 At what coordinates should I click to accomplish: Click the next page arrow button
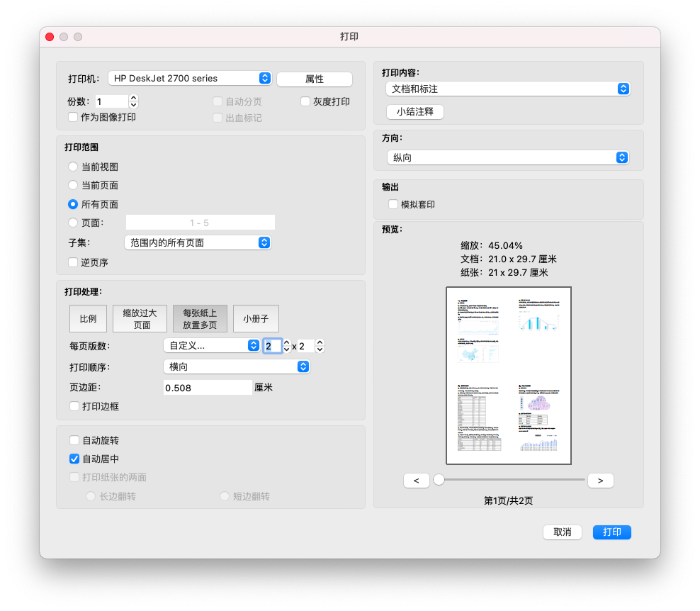600,481
